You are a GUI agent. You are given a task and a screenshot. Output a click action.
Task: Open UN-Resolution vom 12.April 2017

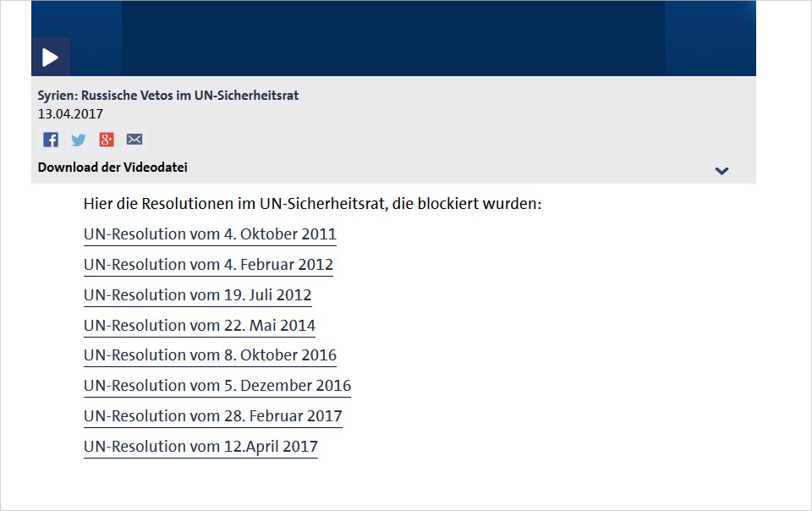200,447
